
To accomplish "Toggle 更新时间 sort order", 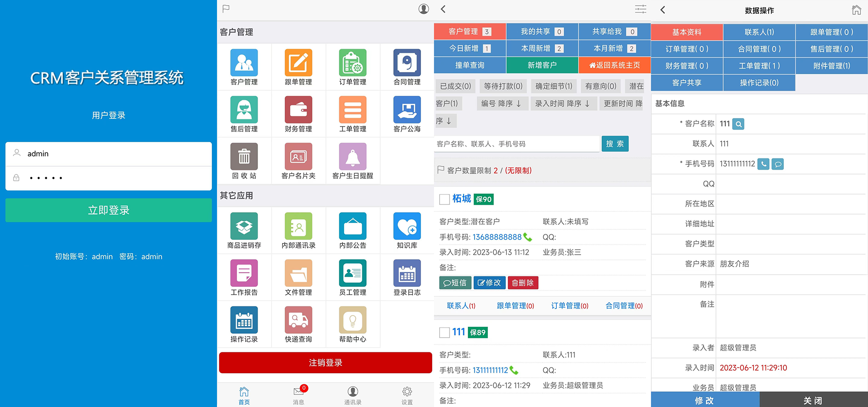I will (x=621, y=103).
